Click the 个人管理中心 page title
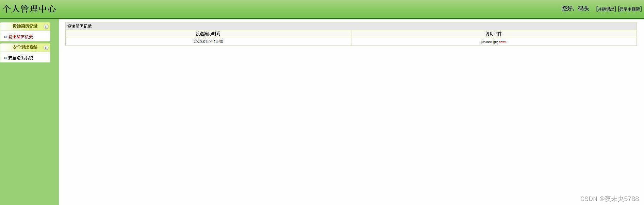This screenshot has height=205, width=644. point(29,9)
